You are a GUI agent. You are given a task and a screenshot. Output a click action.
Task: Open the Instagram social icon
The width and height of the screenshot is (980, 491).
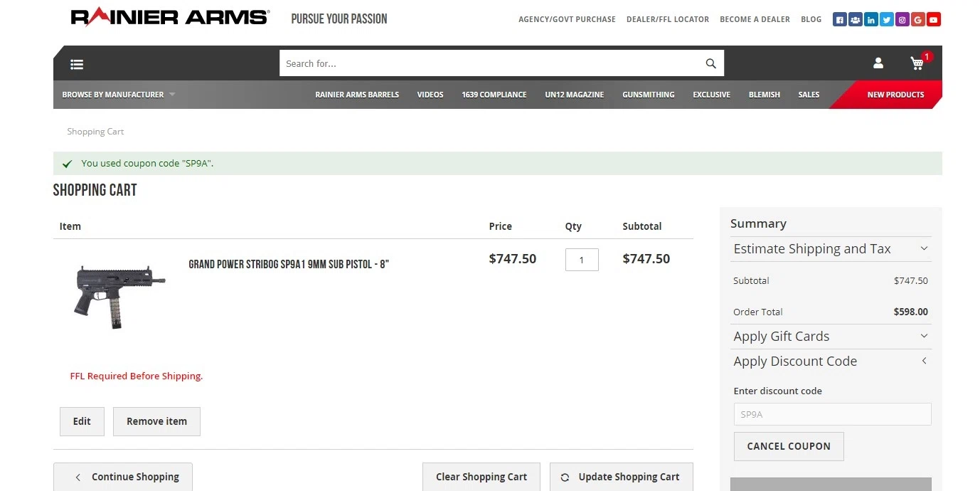pyautogui.click(x=902, y=20)
